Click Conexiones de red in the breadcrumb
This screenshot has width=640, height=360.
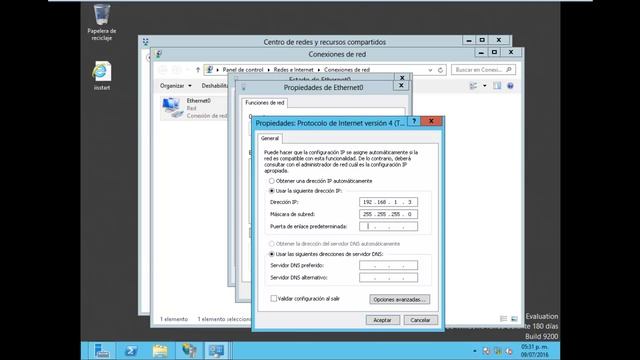(347, 70)
